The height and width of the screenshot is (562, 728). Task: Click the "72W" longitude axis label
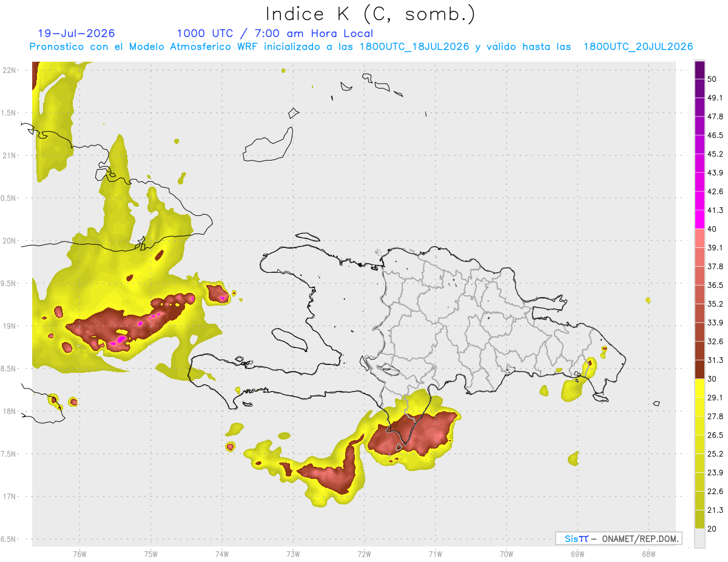click(x=364, y=554)
